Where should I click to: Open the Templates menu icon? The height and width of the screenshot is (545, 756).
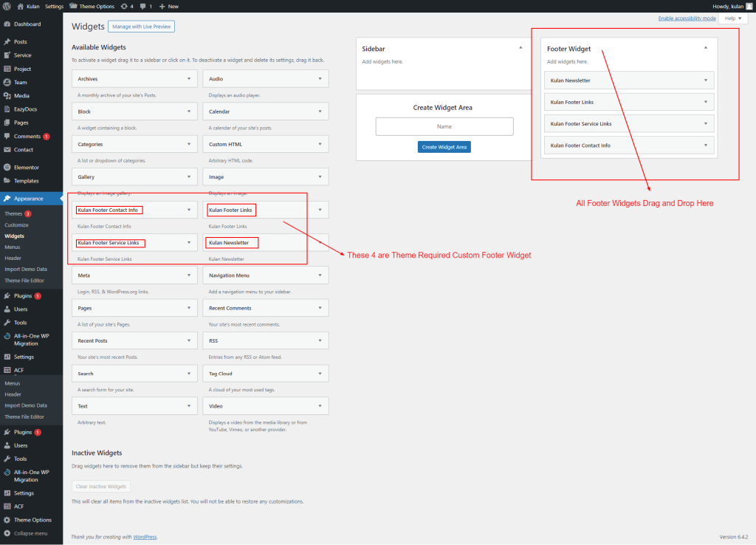point(7,181)
